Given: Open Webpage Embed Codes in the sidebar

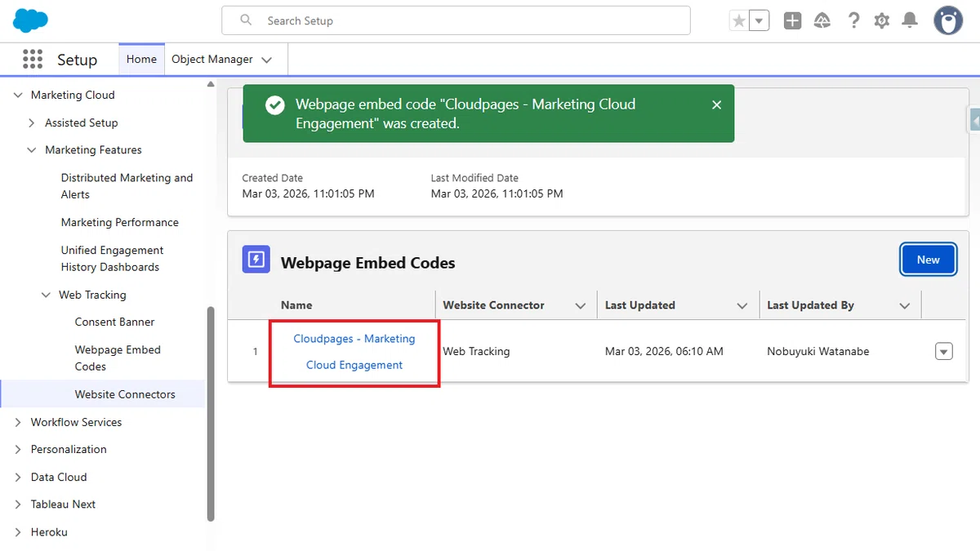Looking at the screenshot, I should [118, 358].
